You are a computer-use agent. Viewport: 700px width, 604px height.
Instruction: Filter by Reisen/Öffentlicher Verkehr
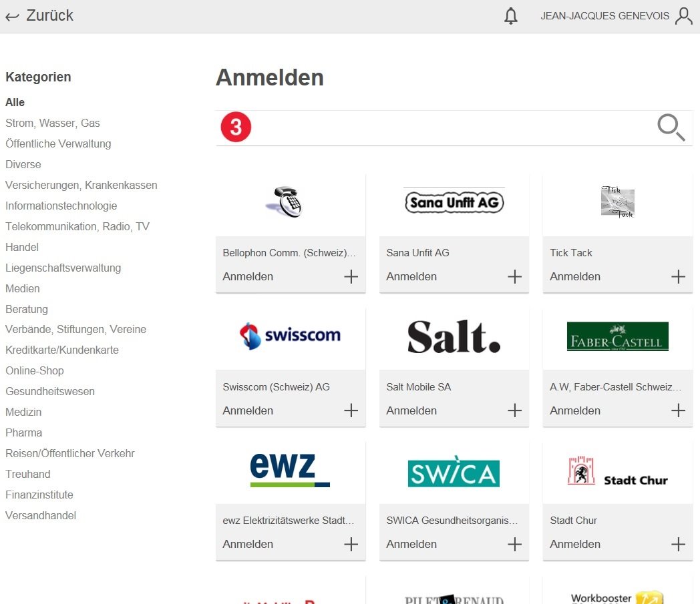click(x=70, y=453)
